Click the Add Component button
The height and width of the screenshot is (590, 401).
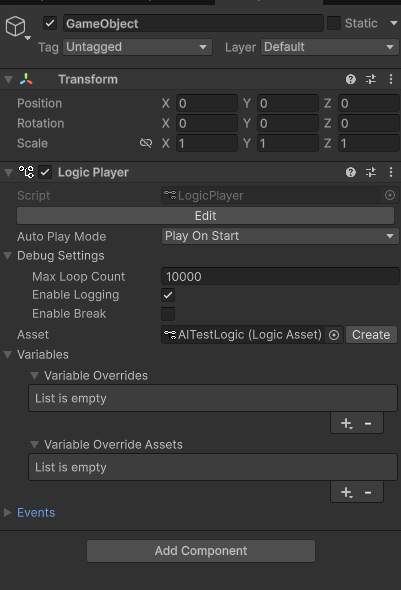pos(201,551)
